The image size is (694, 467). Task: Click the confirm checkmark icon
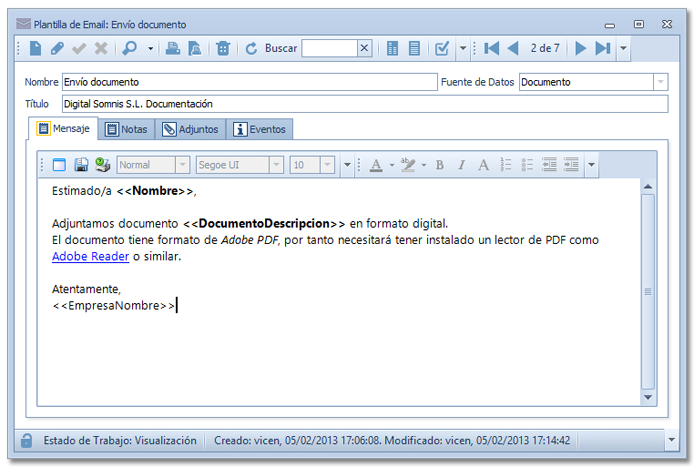tap(79, 48)
